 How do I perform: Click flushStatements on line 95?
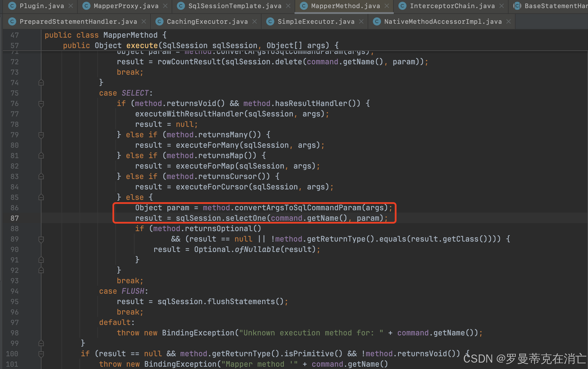(x=241, y=302)
